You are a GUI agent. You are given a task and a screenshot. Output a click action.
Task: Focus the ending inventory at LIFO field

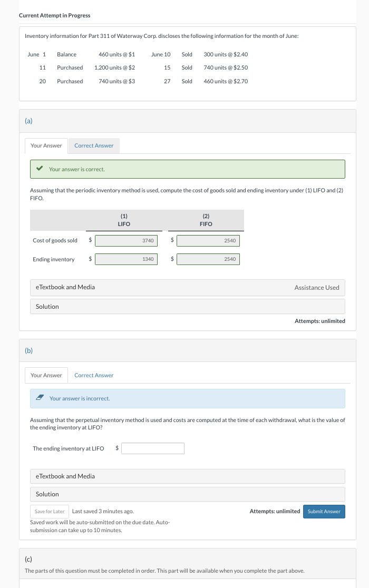coord(153,448)
